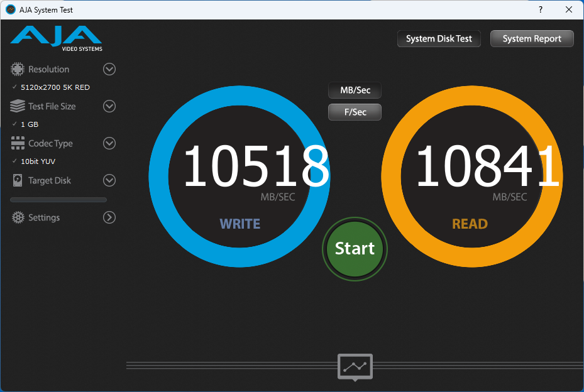Click the Target Disk label

coord(50,180)
